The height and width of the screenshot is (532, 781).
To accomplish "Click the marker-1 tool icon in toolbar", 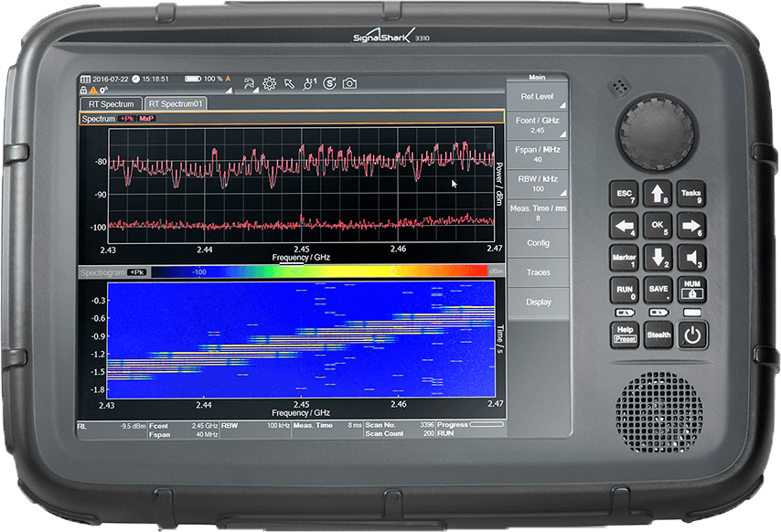I will point(309,83).
